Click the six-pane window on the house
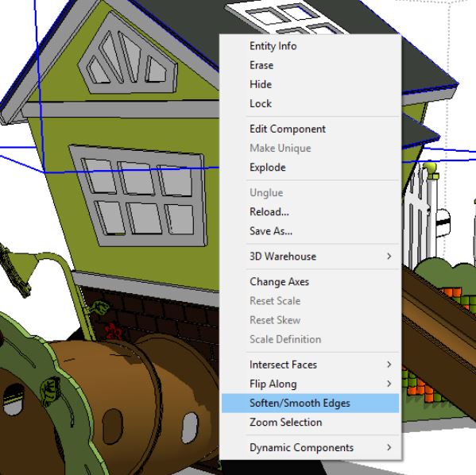 coord(138,195)
